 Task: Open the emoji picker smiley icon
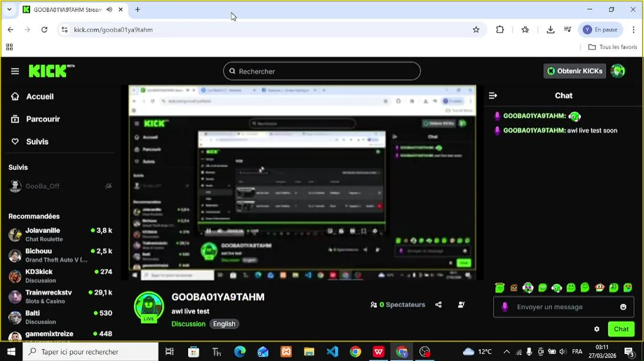[x=623, y=307]
